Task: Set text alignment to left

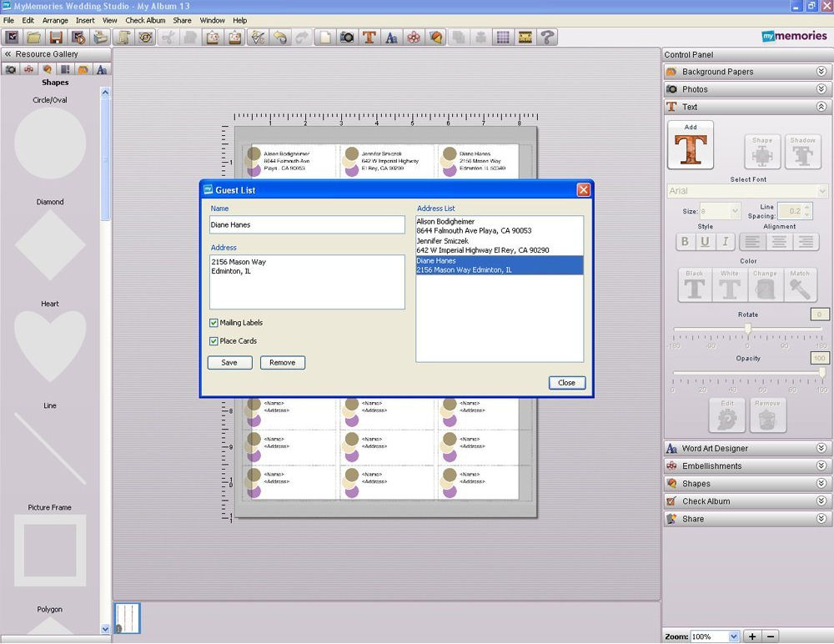Action: [x=752, y=242]
